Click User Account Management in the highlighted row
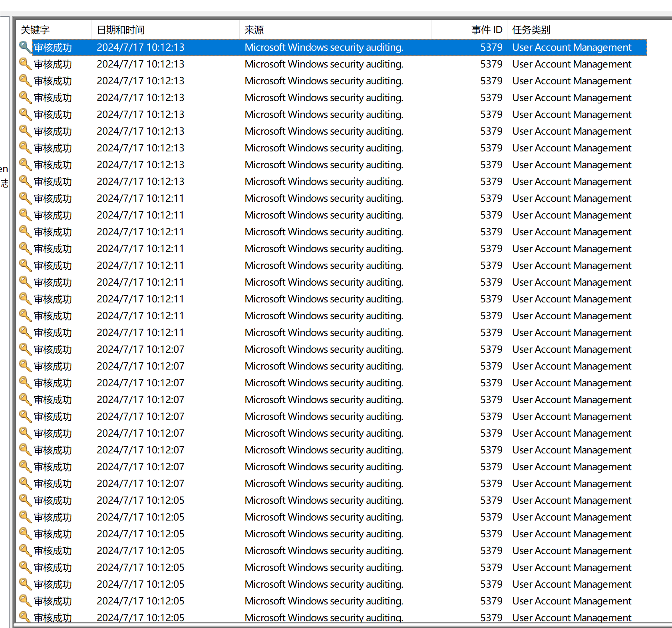Viewport: 672px width, 628px height. point(572,48)
